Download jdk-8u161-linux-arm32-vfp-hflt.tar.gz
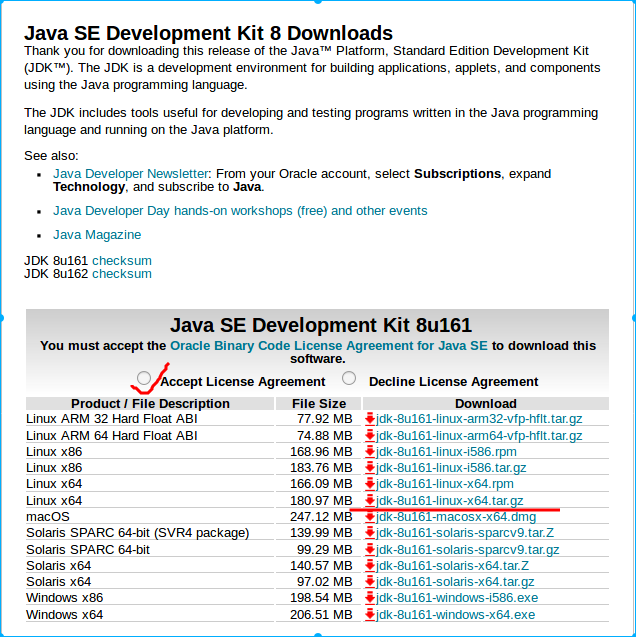The width and height of the screenshot is (636, 637). click(x=479, y=419)
